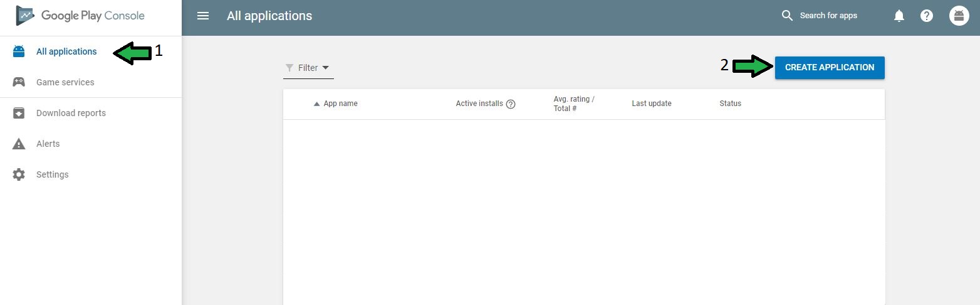980x305 pixels.
Task: Open the hamburger navigation menu
Action: pyautogui.click(x=203, y=16)
